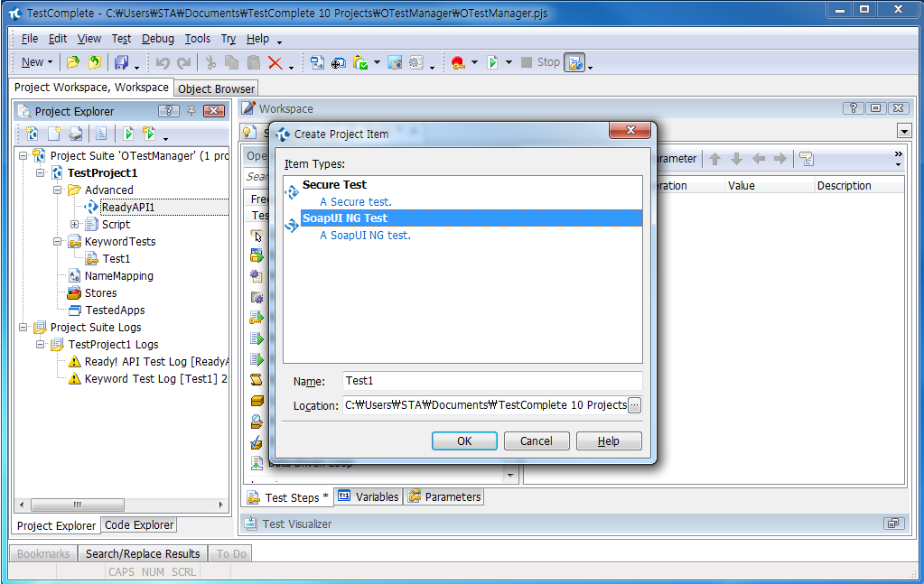Switch to the Object Browser tab
The image size is (924, 584).
[216, 88]
